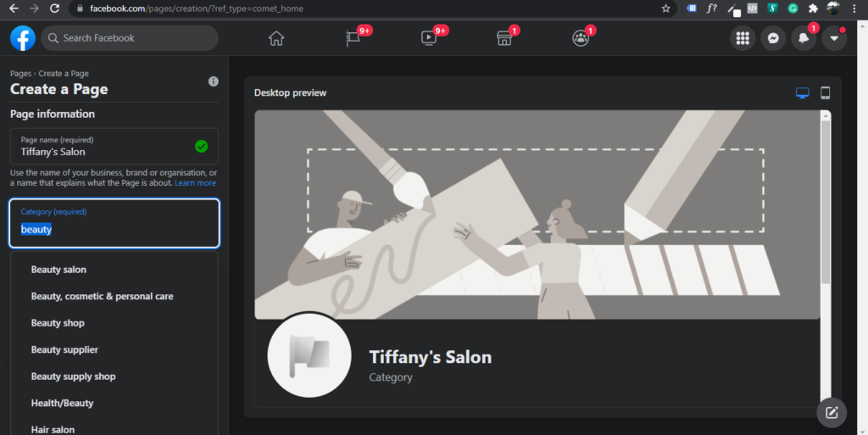This screenshot has height=435, width=868.
Task: Click the f? extension icon
Action: 711,8
